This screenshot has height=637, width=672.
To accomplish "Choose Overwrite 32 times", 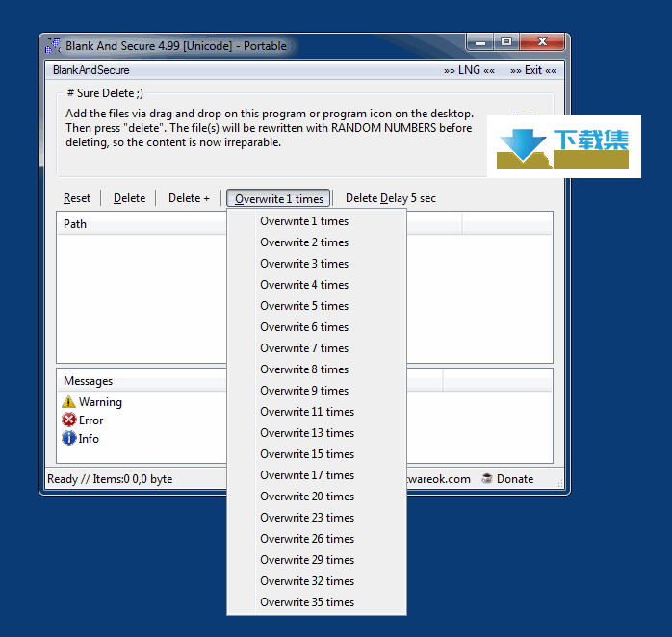I will coord(317,581).
